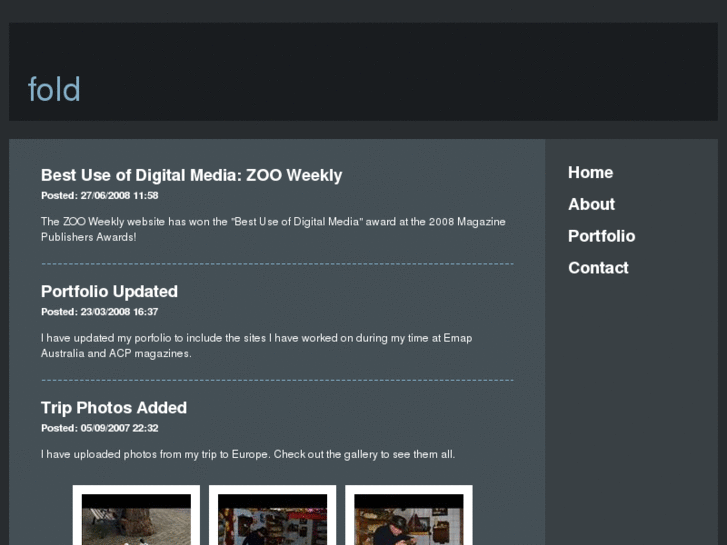Click the ZOO Weekly award paragraph text
727x545 pixels.
(273, 229)
